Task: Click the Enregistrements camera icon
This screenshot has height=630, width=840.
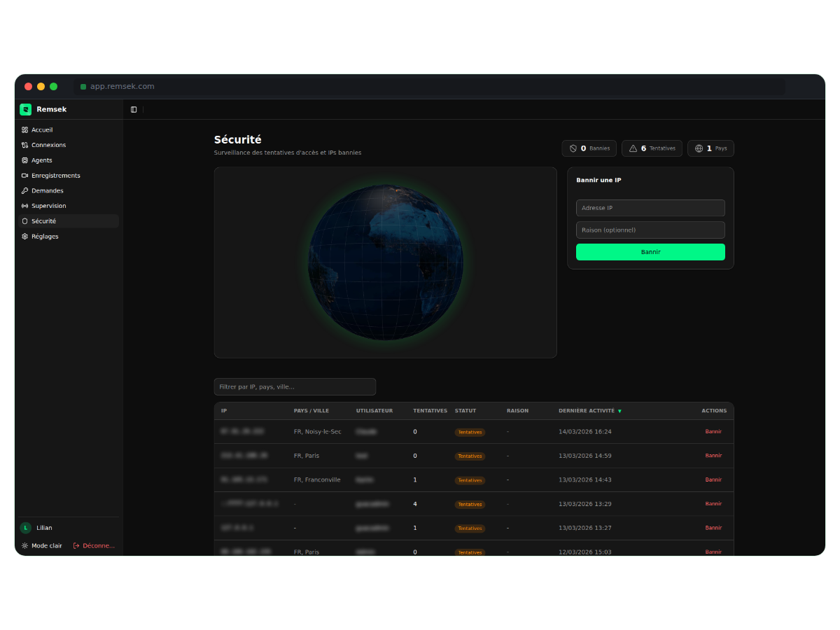Action: pos(24,176)
